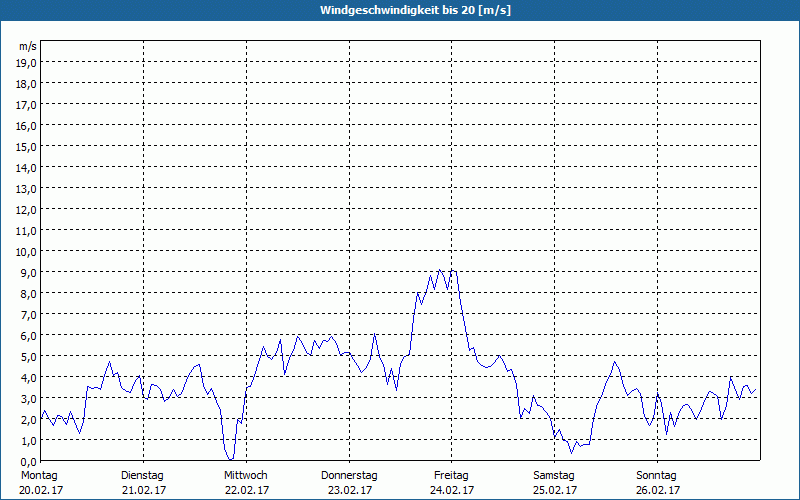Click the '14,0' y-axis label
The image size is (800, 500).
[x=27, y=168]
